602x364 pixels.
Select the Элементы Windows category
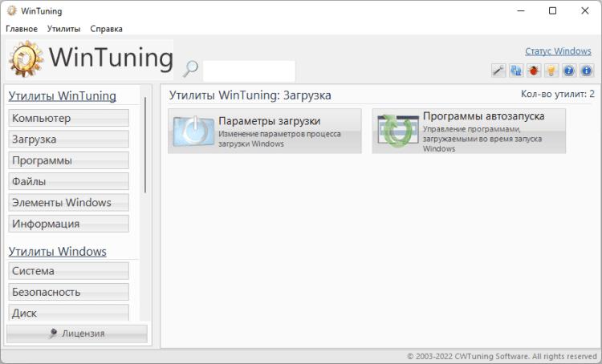(x=69, y=203)
